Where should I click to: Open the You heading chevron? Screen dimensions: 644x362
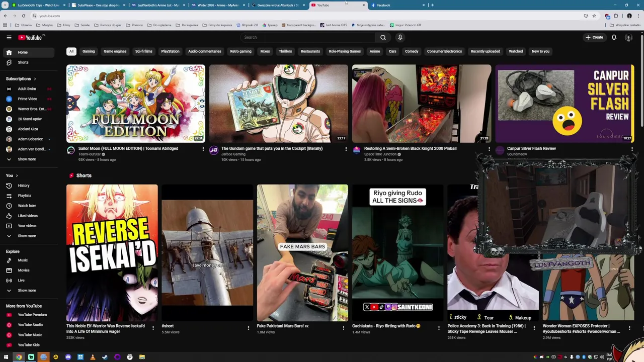[17, 175]
